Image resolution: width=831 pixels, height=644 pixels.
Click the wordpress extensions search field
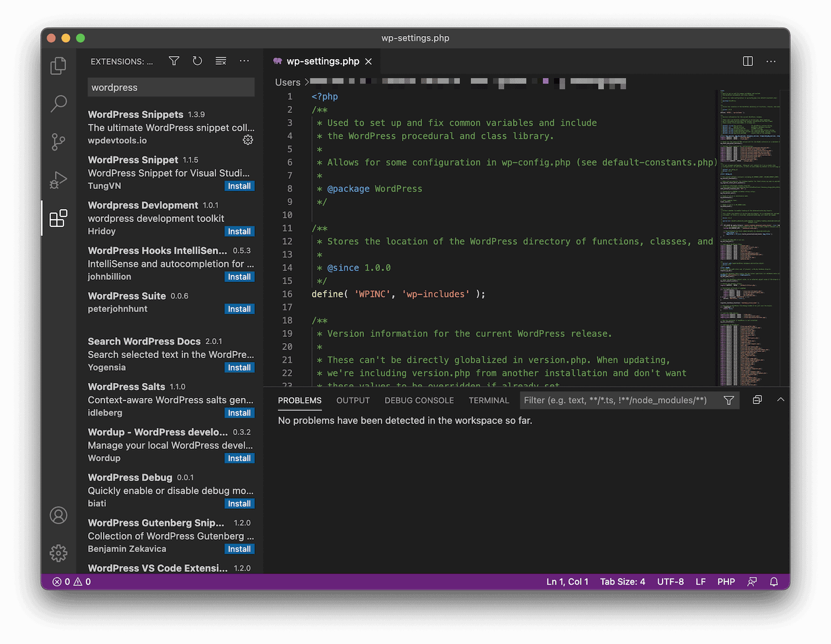[x=170, y=87]
